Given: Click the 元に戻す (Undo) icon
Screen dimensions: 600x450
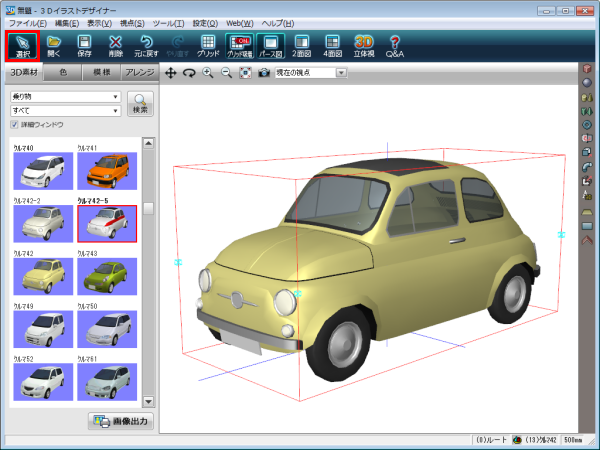Looking at the screenshot, I should point(146,45).
